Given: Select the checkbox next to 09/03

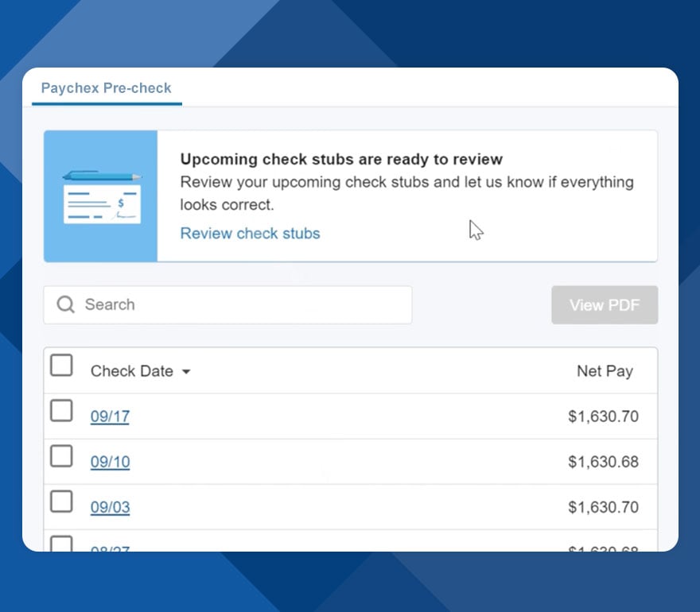Looking at the screenshot, I should point(61,502).
